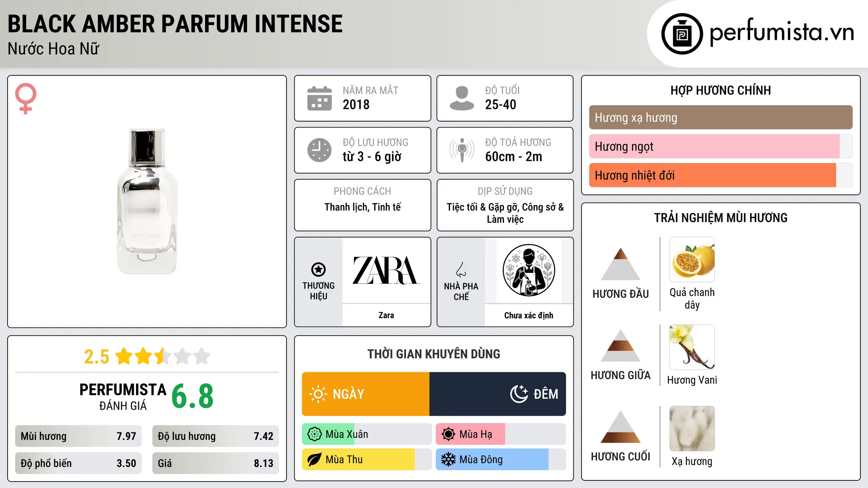Viewport: 868px width, 488px height.
Task: Click the perfumer text Chưa xác định
Action: 529,315
